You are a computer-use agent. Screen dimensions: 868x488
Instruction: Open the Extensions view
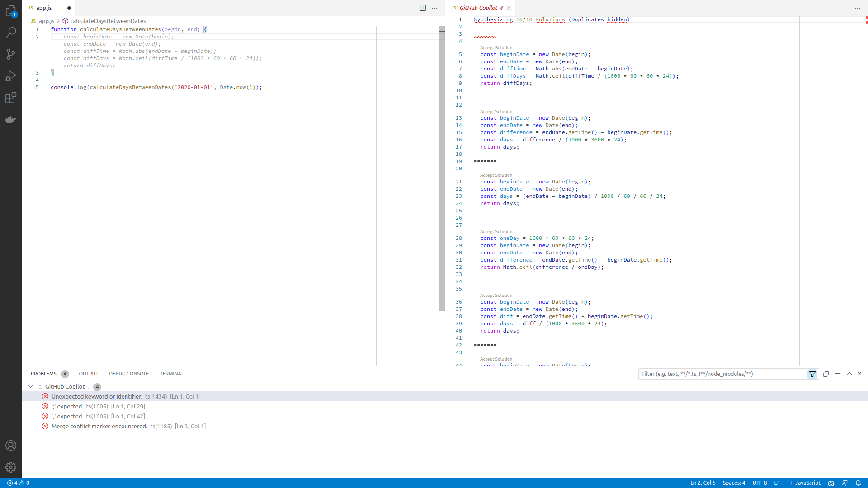pyautogui.click(x=11, y=98)
